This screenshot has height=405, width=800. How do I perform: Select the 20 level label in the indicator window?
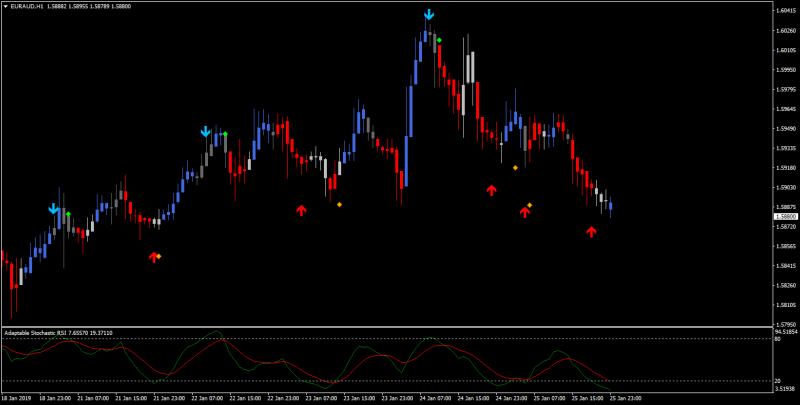tap(778, 381)
